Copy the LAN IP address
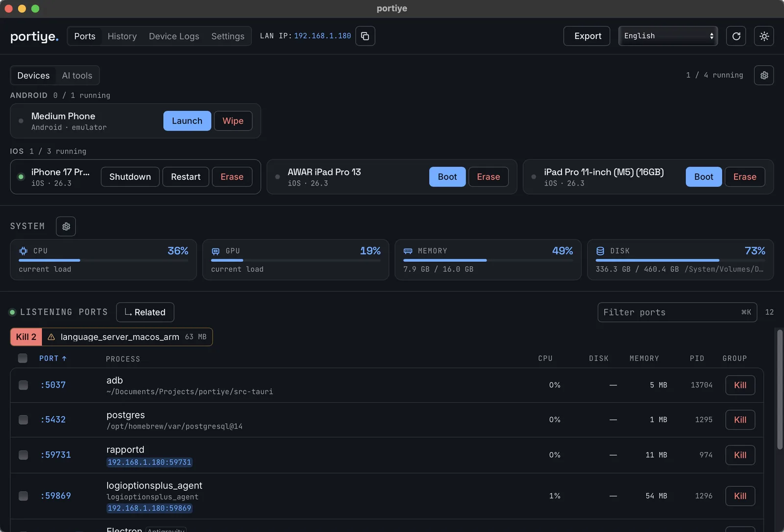Viewport: 784px width, 532px height. (365, 36)
